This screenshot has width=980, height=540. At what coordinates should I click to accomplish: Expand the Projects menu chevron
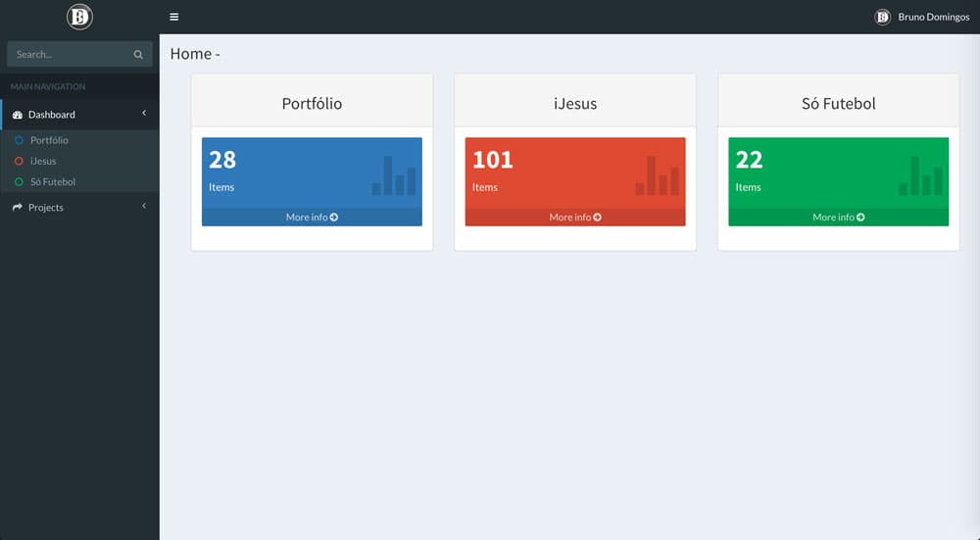click(x=144, y=206)
